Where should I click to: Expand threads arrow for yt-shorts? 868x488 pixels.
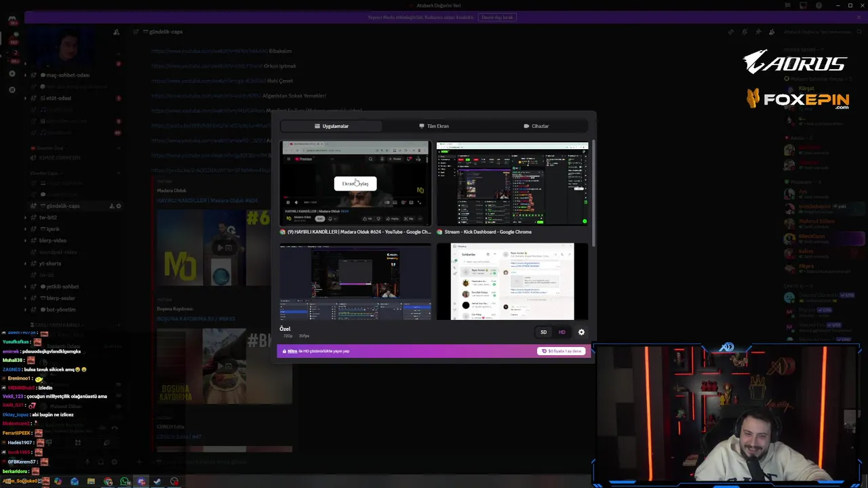[25, 264]
